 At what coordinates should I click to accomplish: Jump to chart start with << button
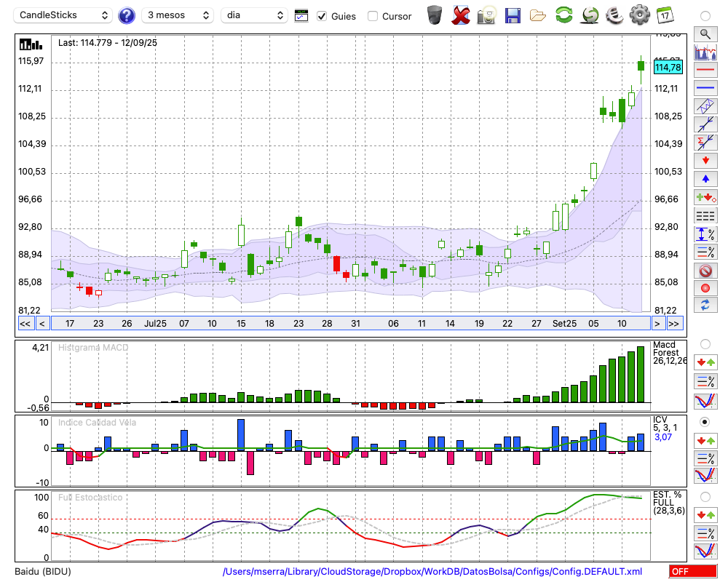pos(25,324)
